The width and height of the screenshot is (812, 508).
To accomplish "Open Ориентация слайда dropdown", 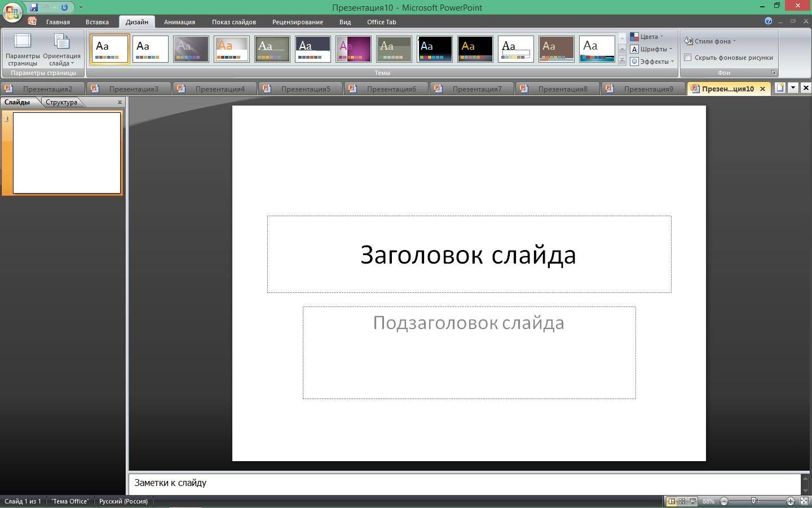I will tap(61, 50).
